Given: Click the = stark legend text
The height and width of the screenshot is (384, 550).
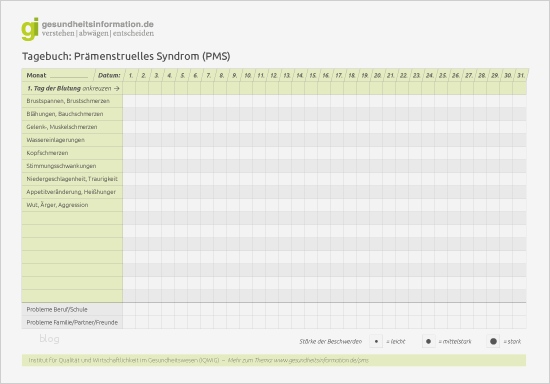Looking at the screenshot, I should (x=512, y=341).
